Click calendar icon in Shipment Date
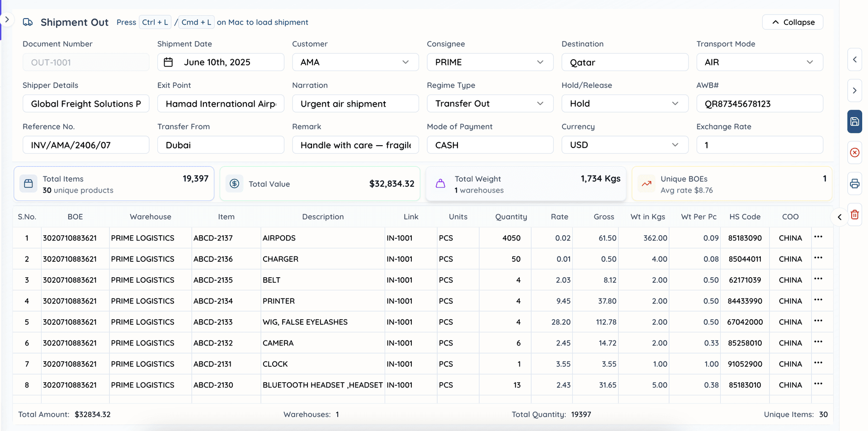 point(168,62)
